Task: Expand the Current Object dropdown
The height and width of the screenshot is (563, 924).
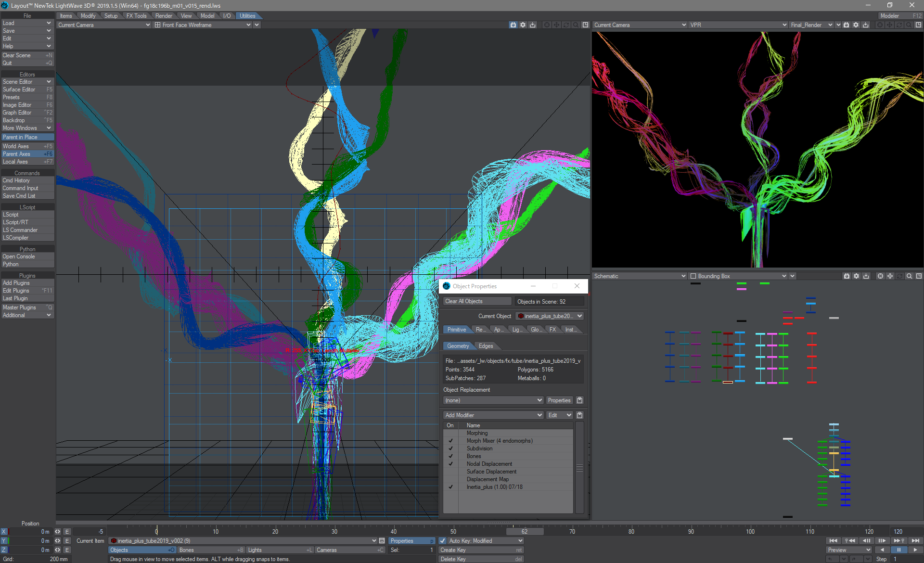Action: tap(579, 316)
